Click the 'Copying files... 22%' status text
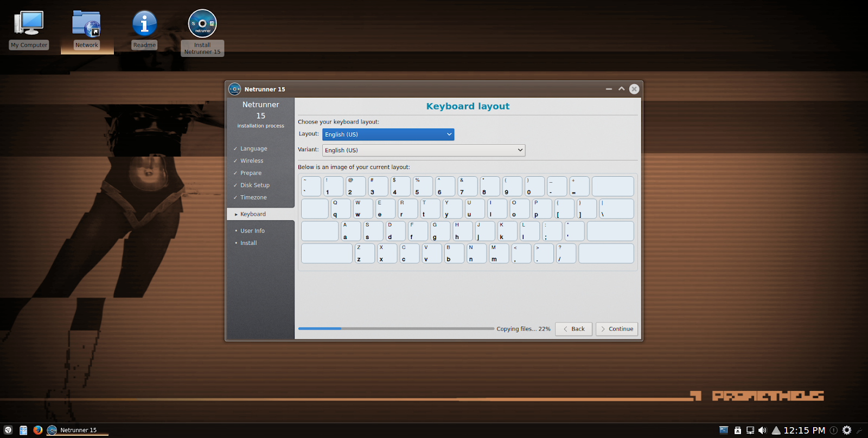868x438 pixels. tap(524, 329)
